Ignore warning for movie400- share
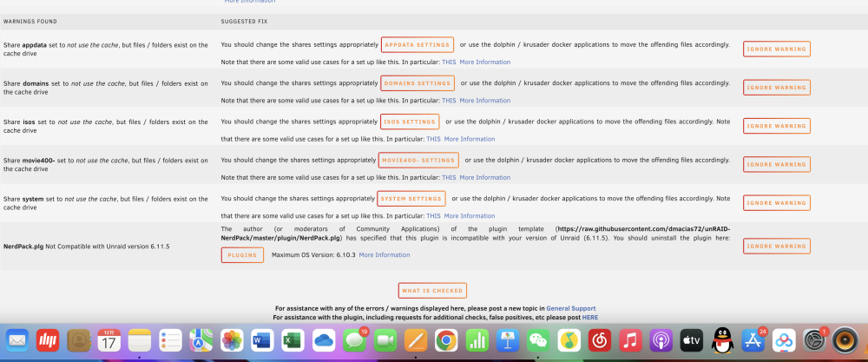The image size is (868, 362). (x=777, y=164)
